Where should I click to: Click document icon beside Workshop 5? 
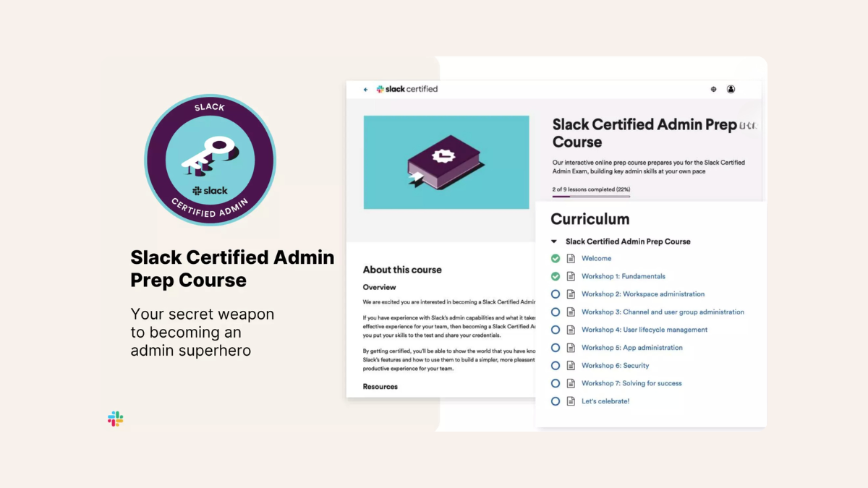click(571, 348)
